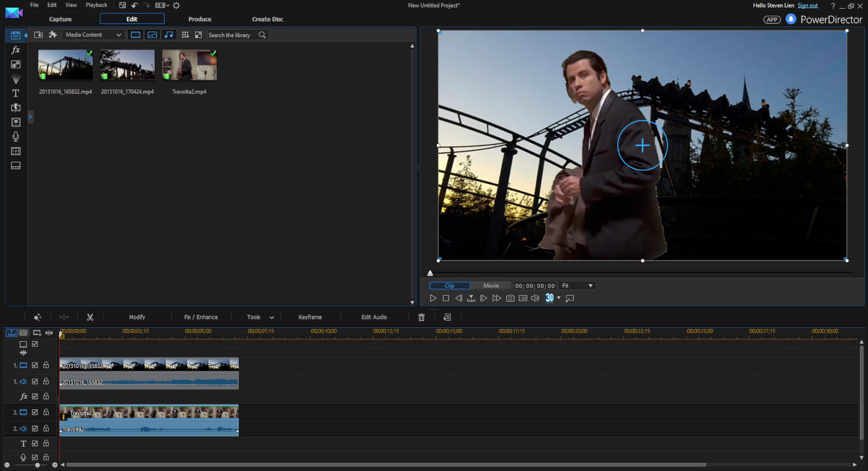Click the Edit Audio button
Viewport: 868px width, 471px height.
[374, 317]
